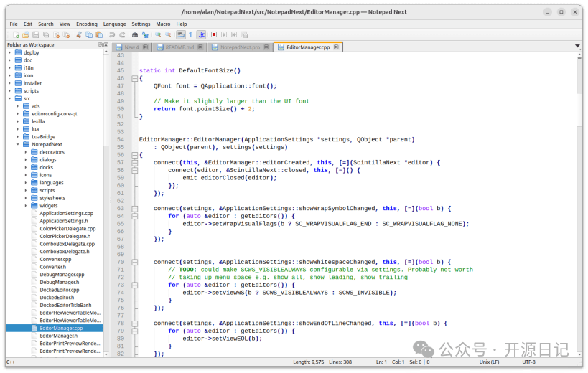
Task: Toggle Word Wrap in the toolbar
Action: [x=181, y=35]
